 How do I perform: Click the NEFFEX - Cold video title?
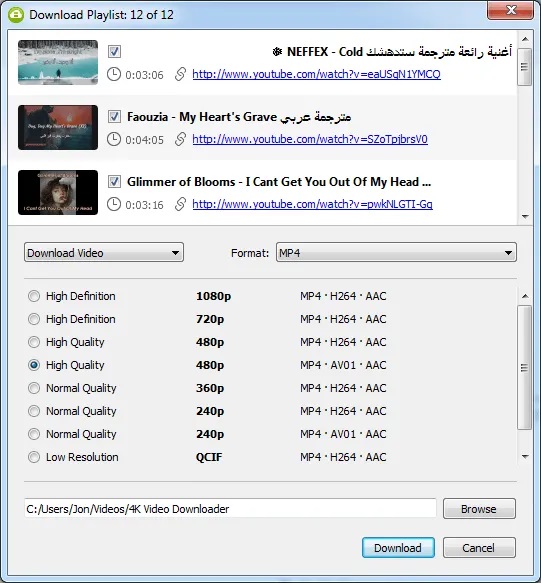click(x=392, y=51)
